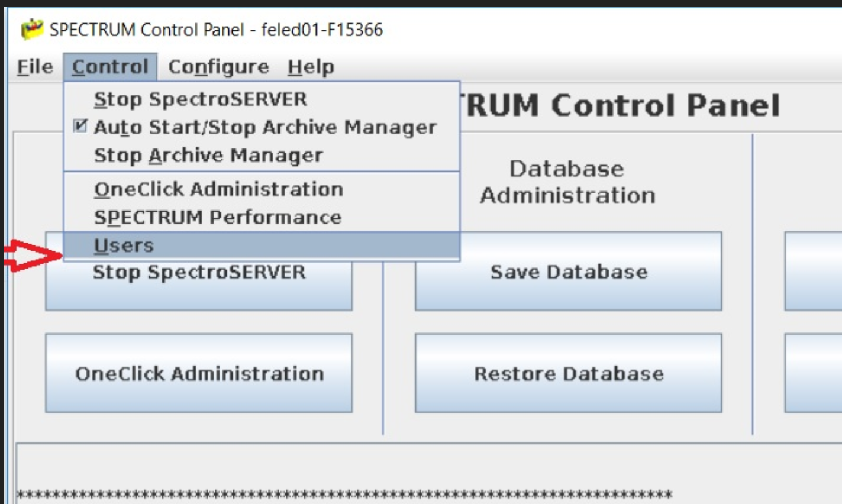Click the SPECTRUM app icon in title bar
The width and height of the screenshot is (842, 504).
tap(32, 30)
